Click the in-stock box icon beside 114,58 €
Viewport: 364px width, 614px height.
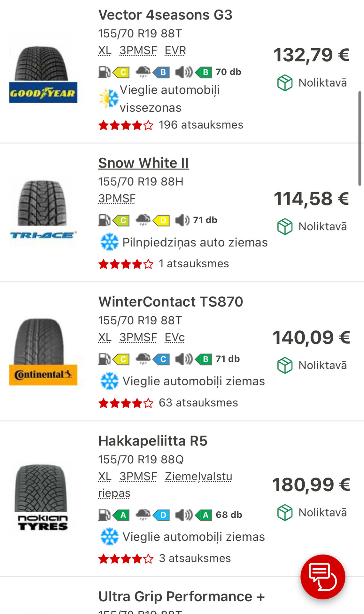pos(284,226)
